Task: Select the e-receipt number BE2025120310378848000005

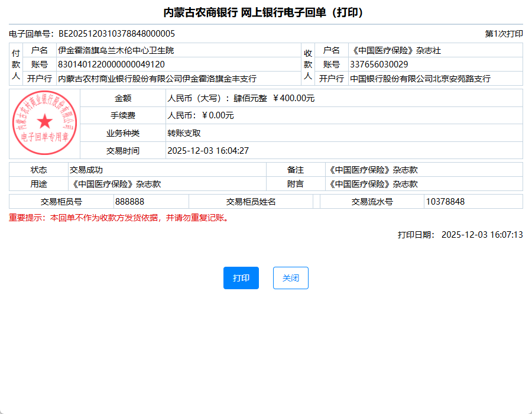Action: point(116,34)
